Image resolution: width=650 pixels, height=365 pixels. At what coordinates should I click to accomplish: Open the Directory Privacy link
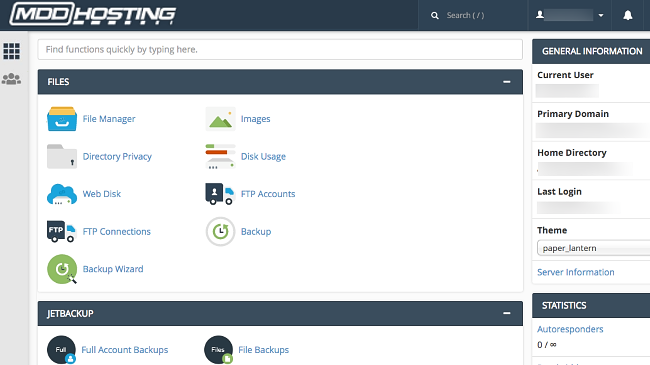pyautogui.click(x=117, y=156)
